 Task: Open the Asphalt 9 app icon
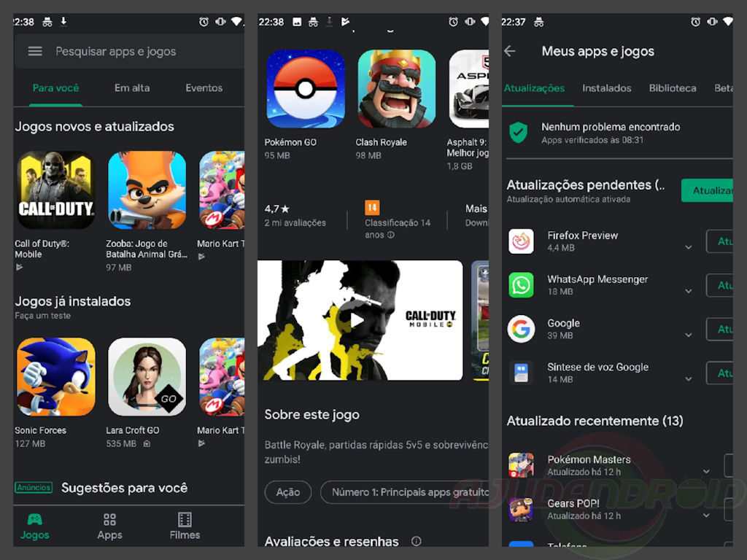tap(469, 88)
